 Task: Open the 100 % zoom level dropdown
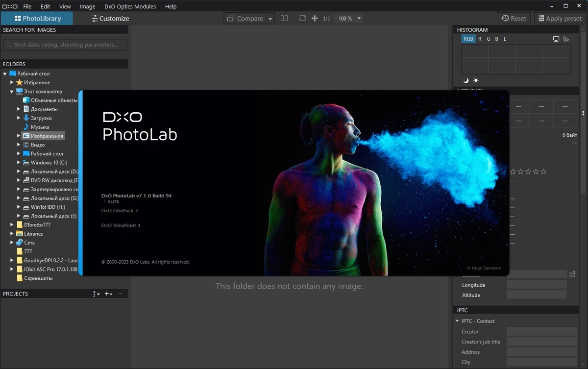[x=350, y=18]
